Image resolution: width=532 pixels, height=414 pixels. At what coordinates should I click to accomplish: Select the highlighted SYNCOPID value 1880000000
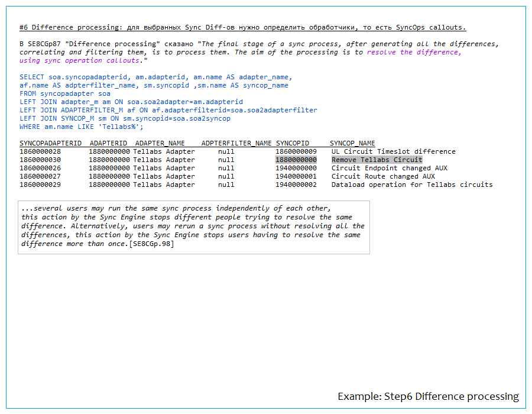[x=296, y=160]
